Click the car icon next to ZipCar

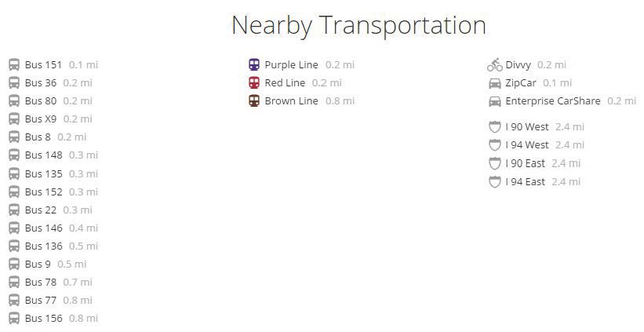click(494, 83)
